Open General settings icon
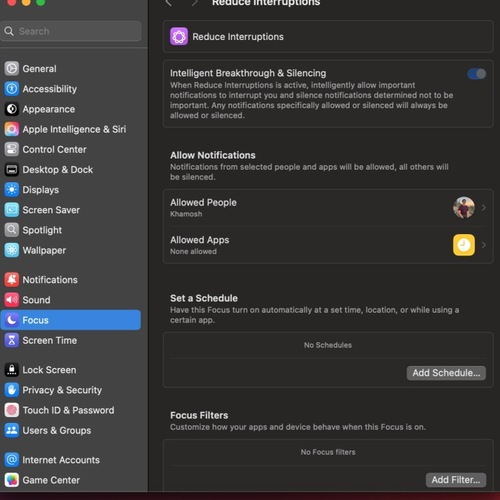 (12, 69)
